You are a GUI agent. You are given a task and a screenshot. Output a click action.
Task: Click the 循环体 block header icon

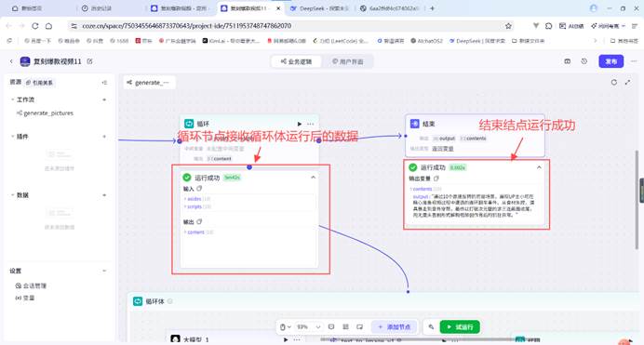(x=138, y=301)
